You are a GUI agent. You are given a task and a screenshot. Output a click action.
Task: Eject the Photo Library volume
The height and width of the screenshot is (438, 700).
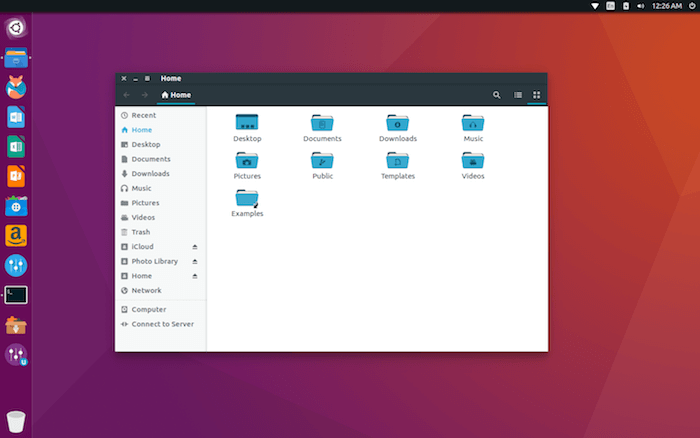point(195,262)
